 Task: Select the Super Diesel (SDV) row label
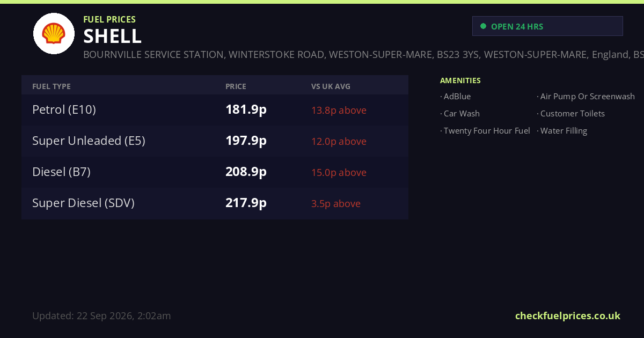83,203
